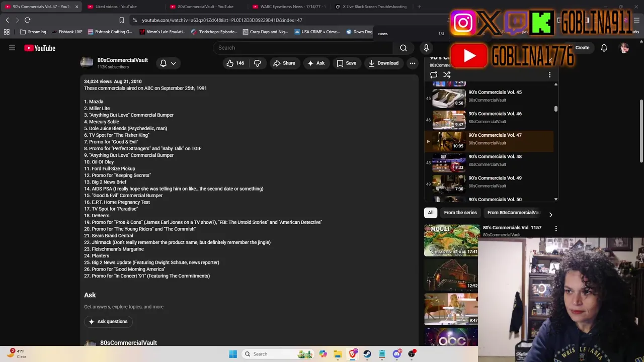Image resolution: width=644 pixels, height=362 pixels.
Task: Select From 80sCommercialVault chip
Action: pos(513,213)
